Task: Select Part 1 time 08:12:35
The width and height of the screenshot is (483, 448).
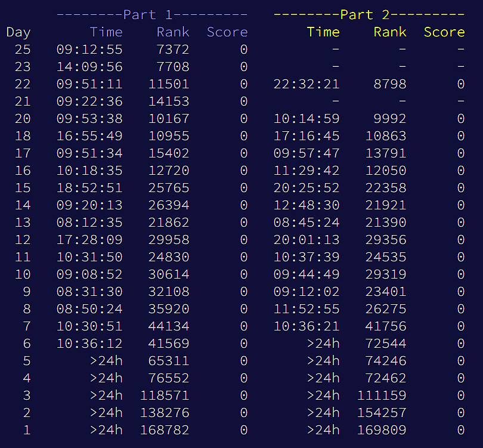Action: click(x=89, y=222)
